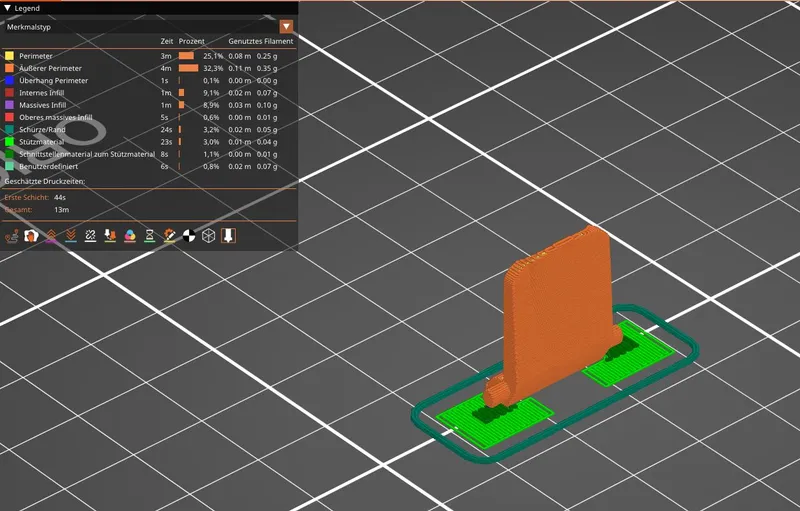Toggle the tool marker nozzle icon
The height and width of the screenshot is (511, 800).
point(228,236)
